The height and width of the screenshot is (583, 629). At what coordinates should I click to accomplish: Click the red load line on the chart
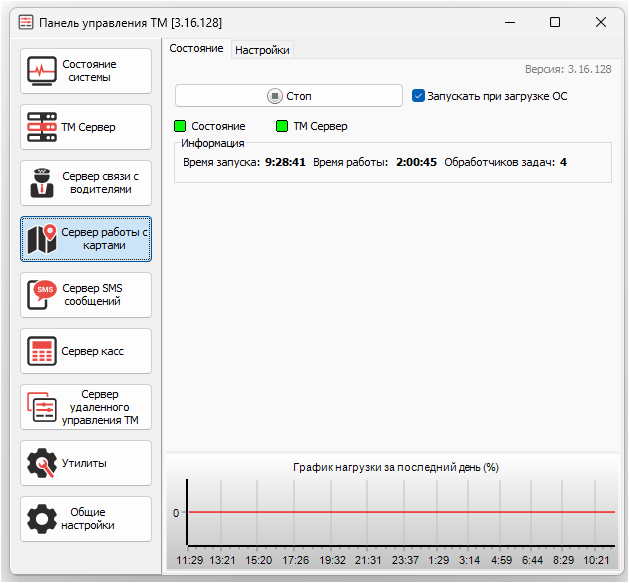tap(402, 512)
